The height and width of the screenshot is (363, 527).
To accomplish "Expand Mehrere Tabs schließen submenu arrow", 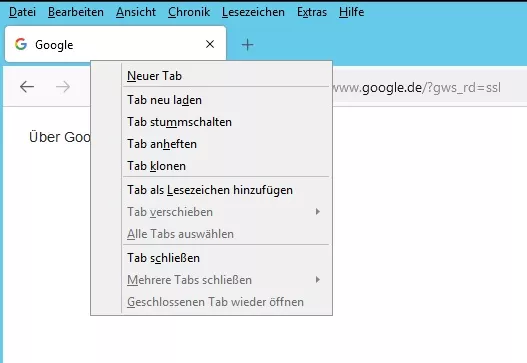I will tap(318, 279).
